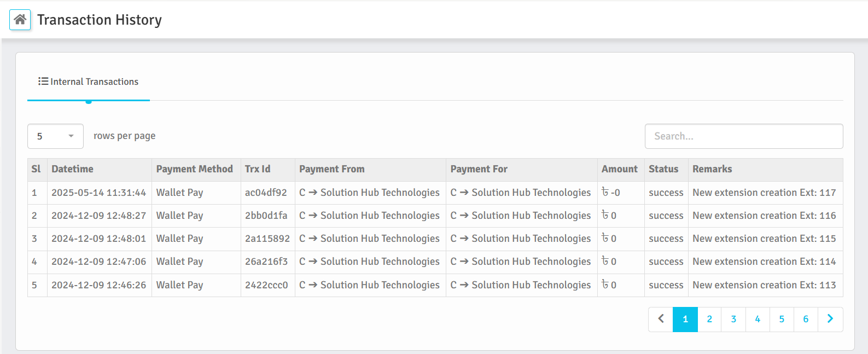Click remark New extension creation Ext: 117

coord(764,193)
